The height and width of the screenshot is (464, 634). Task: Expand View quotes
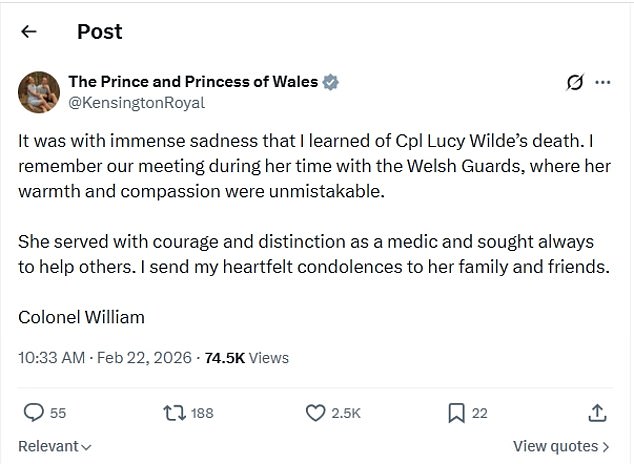click(x=561, y=446)
